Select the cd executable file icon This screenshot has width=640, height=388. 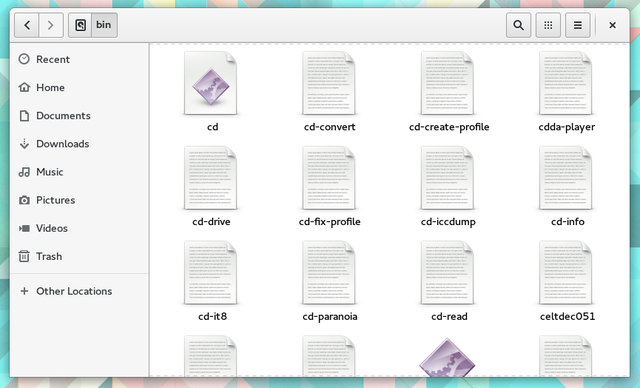point(211,83)
